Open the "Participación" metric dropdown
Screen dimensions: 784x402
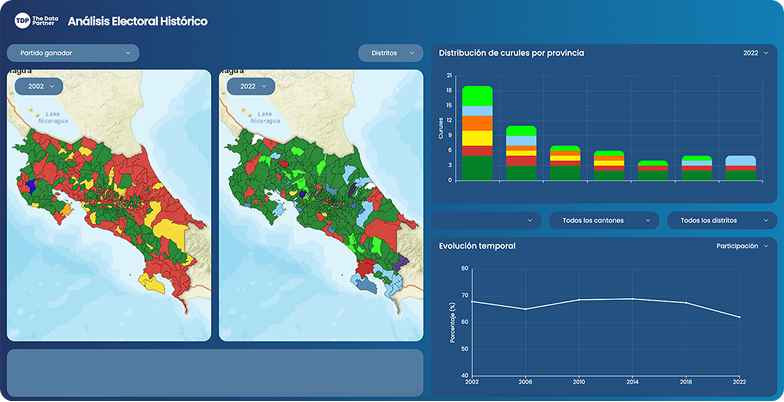(x=742, y=245)
